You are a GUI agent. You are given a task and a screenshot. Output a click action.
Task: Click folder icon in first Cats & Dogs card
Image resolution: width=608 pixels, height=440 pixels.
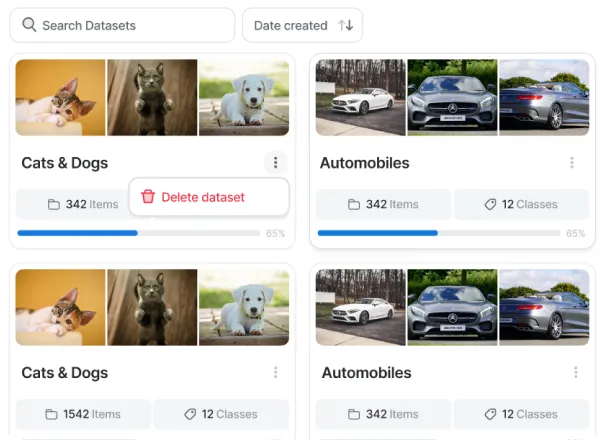pyautogui.click(x=53, y=204)
